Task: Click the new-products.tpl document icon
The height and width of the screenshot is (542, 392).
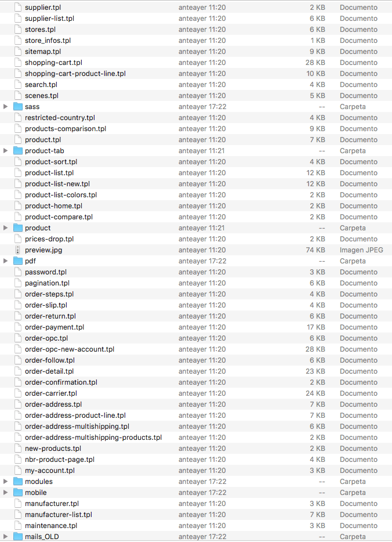Action: point(18,449)
